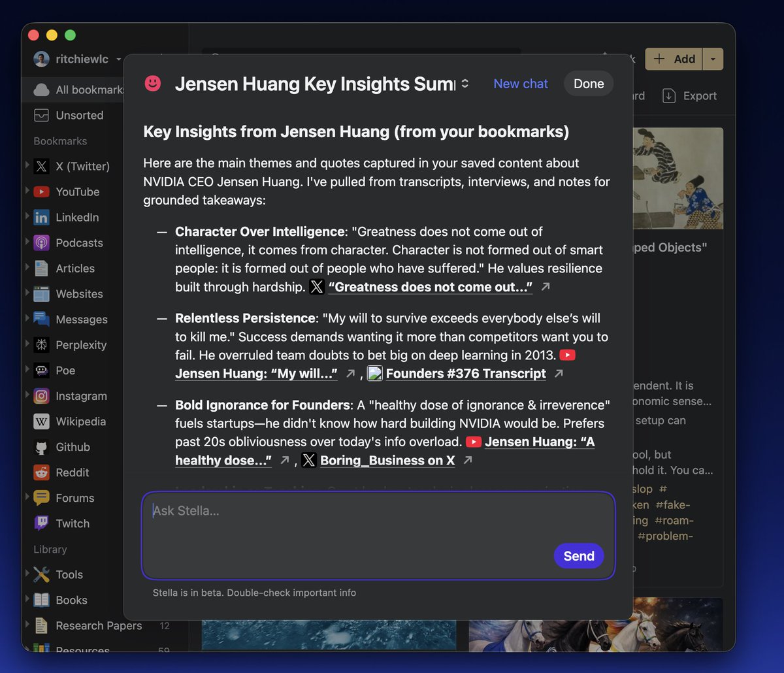
Task: Open Jensen Huang: "My will…" link
Action: coord(256,374)
